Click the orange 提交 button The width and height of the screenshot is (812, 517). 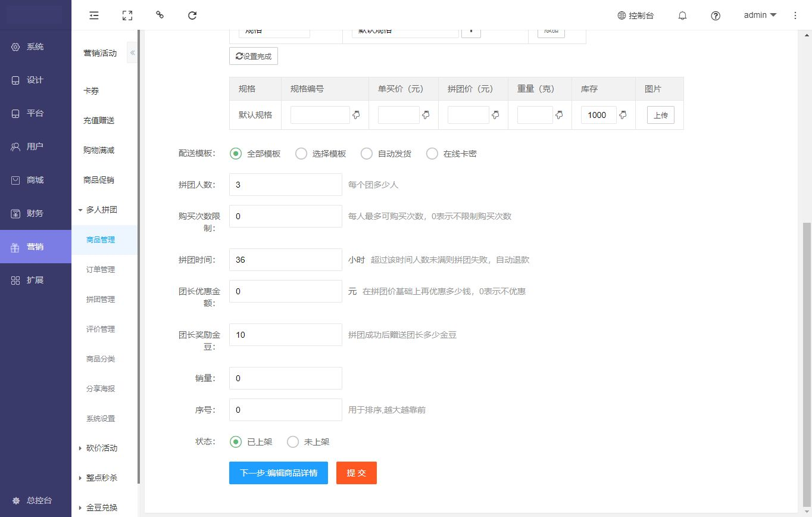pos(357,473)
